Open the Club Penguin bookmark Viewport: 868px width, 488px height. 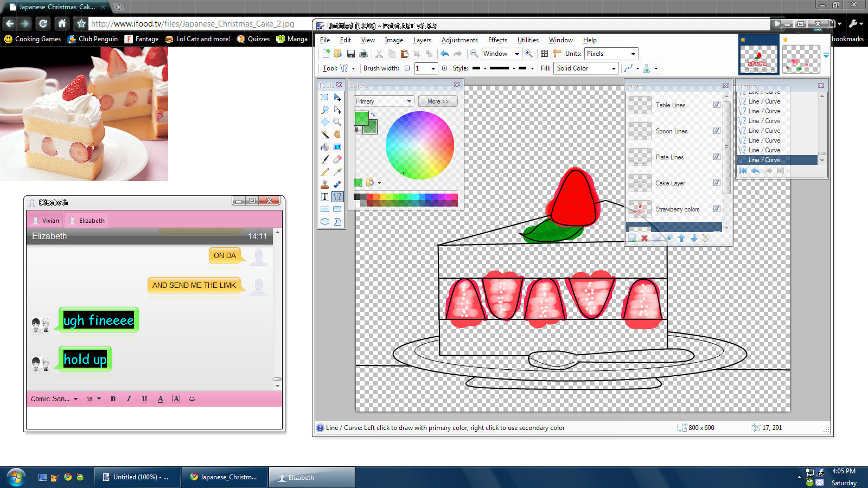click(93, 39)
